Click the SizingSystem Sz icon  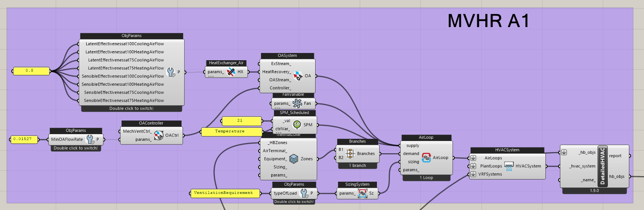[x=362, y=193]
